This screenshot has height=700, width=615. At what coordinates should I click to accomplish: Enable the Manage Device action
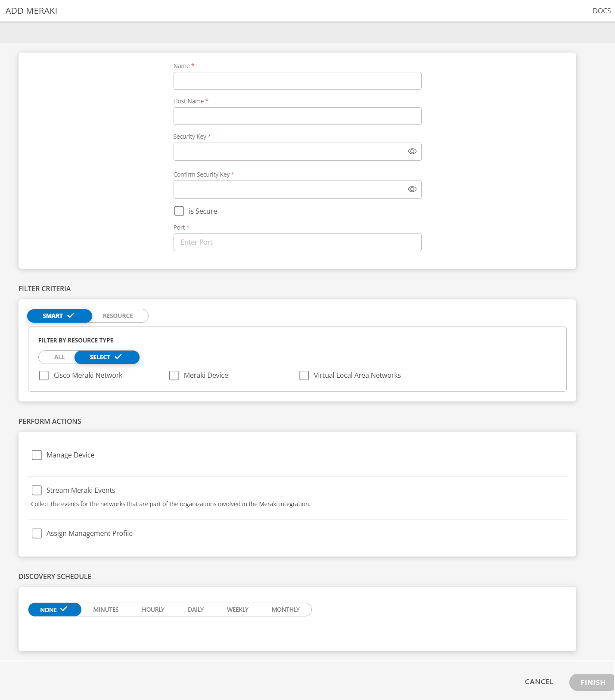pos(37,455)
